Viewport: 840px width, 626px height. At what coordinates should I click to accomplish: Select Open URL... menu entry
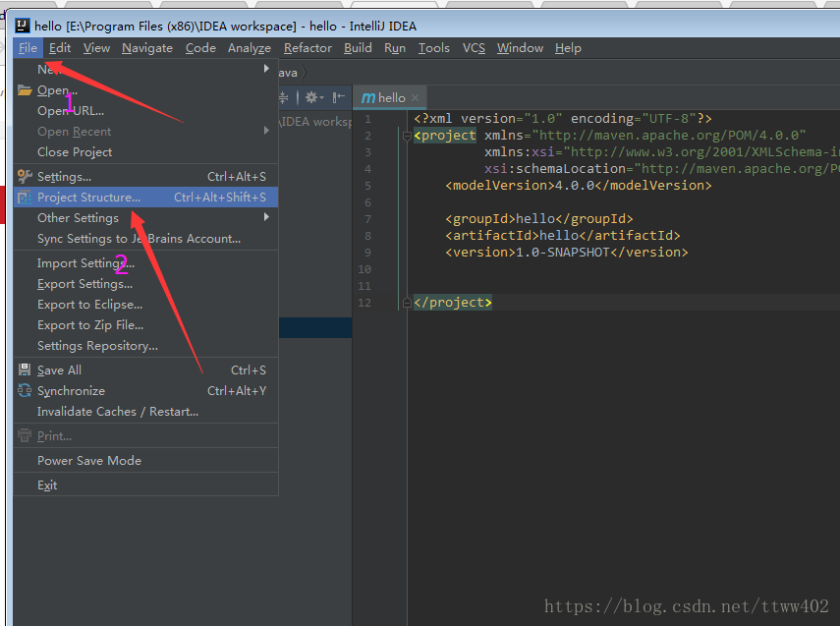pos(145,110)
